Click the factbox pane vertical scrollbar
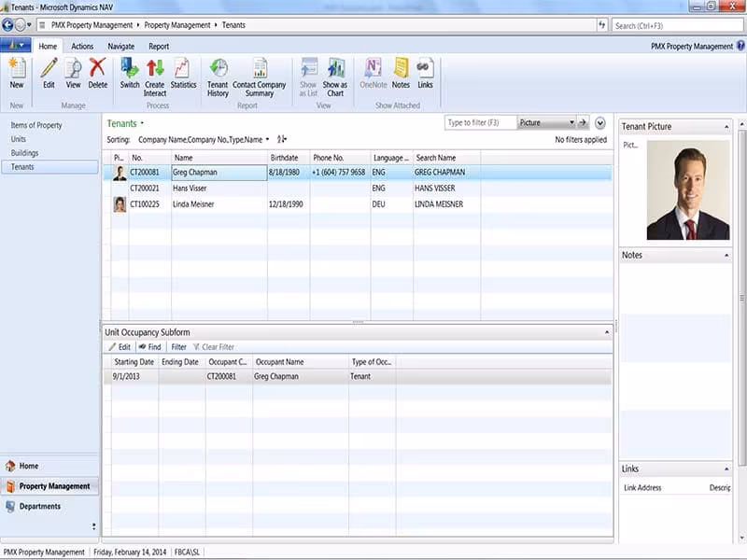The image size is (747, 560). click(x=741, y=298)
